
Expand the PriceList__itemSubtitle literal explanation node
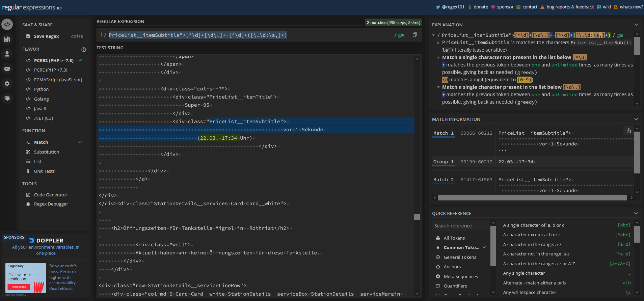coord(438,43)
